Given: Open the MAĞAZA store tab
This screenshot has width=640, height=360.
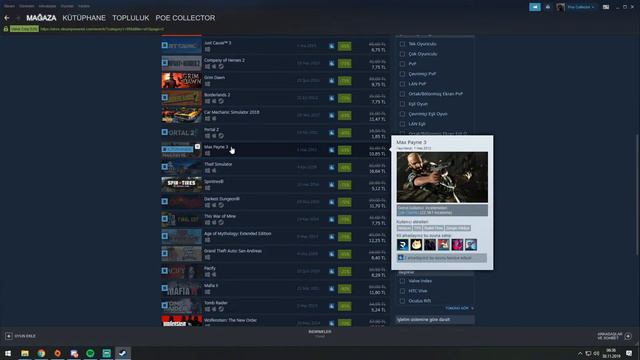Looking at the screenshot, I should (x=41, y=18).
